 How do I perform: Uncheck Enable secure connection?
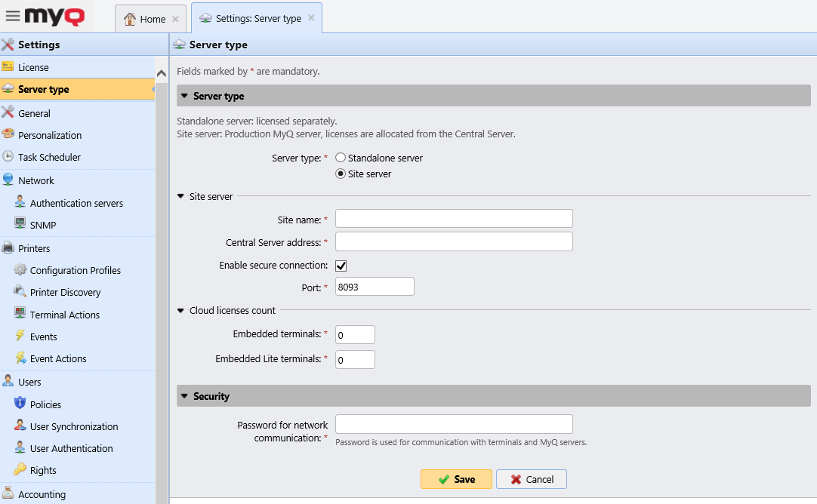[x=340, y=265]
